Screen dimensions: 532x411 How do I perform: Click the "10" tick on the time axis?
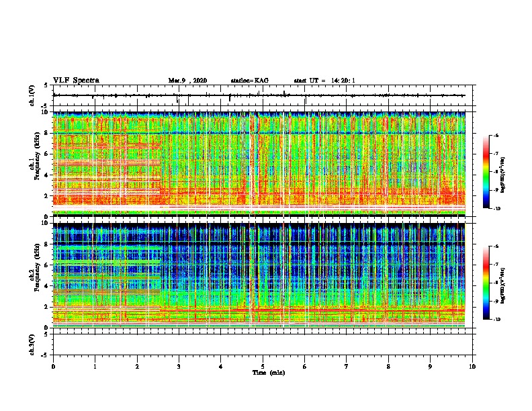[x=472, y=366]
